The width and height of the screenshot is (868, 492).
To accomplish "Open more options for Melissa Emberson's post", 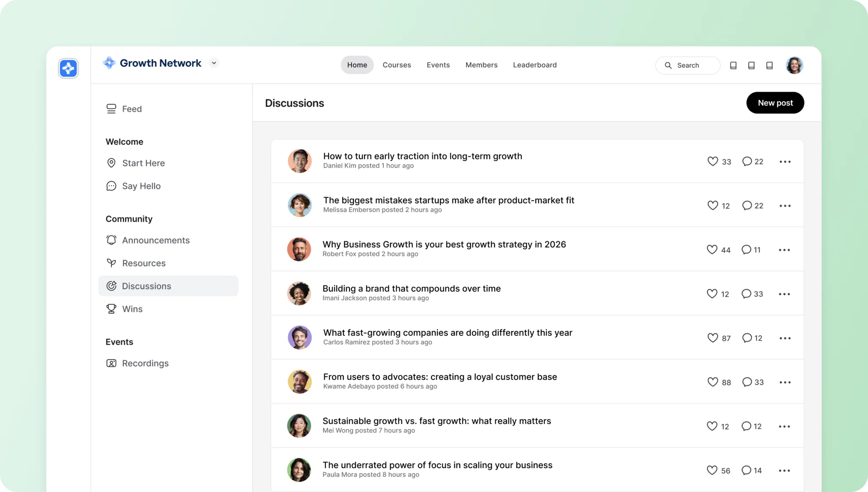I will click(785, 206).
